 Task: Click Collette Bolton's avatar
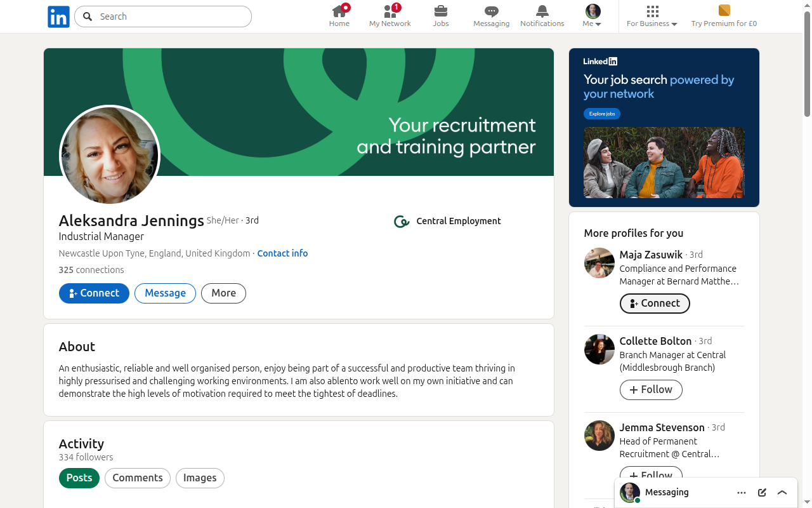pos(599,349)
